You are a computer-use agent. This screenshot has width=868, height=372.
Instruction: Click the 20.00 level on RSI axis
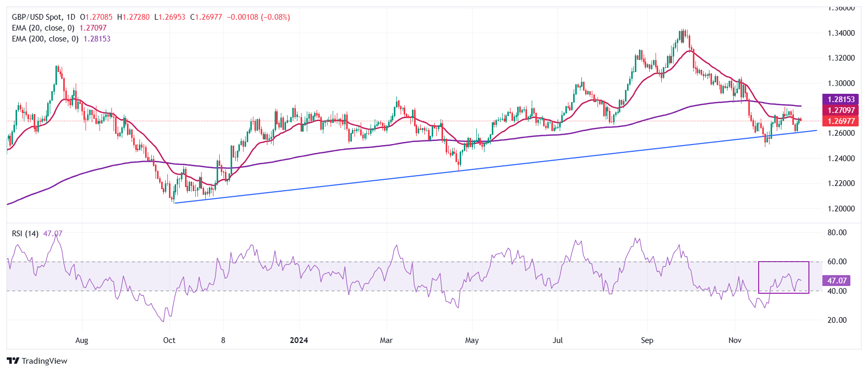(x=837, y=320)
